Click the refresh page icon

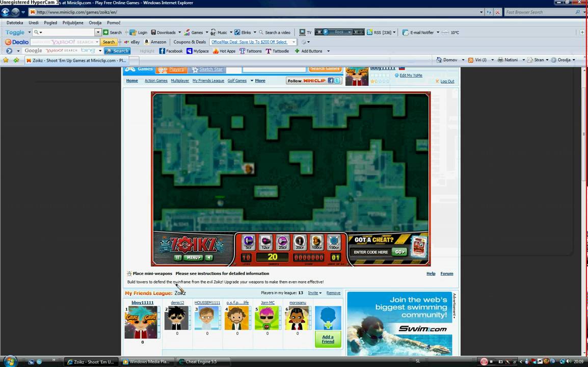coord(489,12)
